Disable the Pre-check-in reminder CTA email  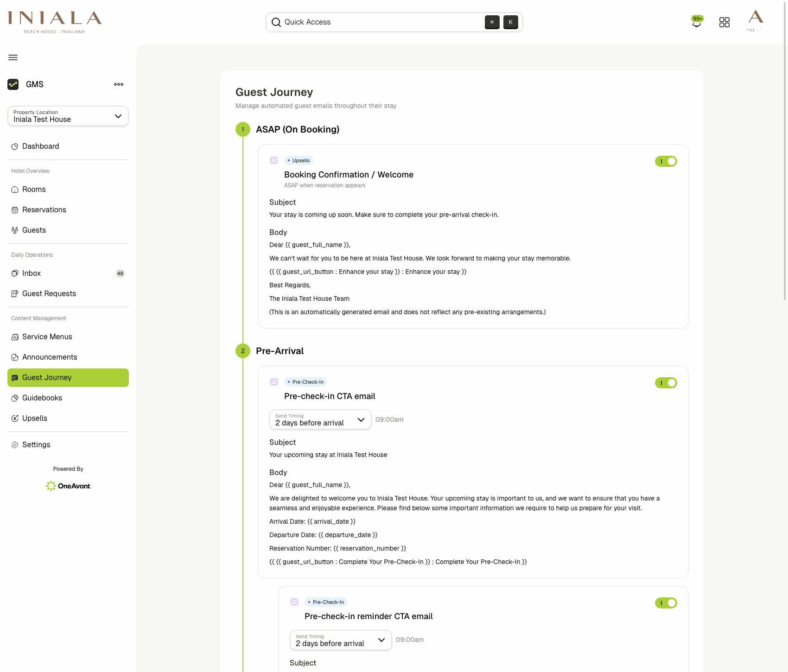pyautogui.click(x=666, y=603)
